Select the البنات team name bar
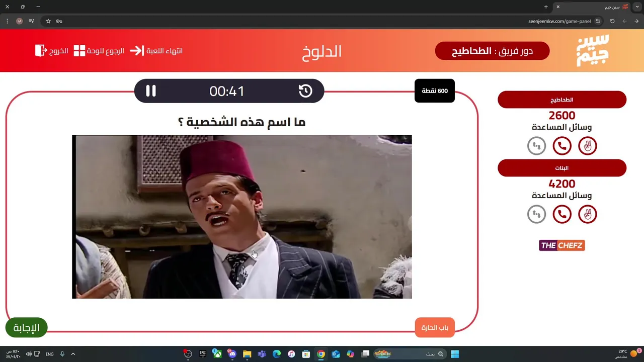 click(x=562, y=168)
